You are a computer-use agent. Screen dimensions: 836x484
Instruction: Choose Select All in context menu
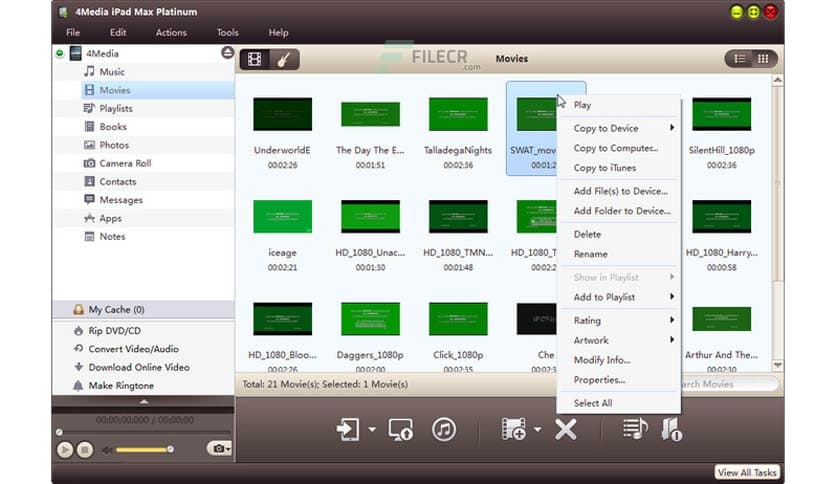tap(618, 403)
